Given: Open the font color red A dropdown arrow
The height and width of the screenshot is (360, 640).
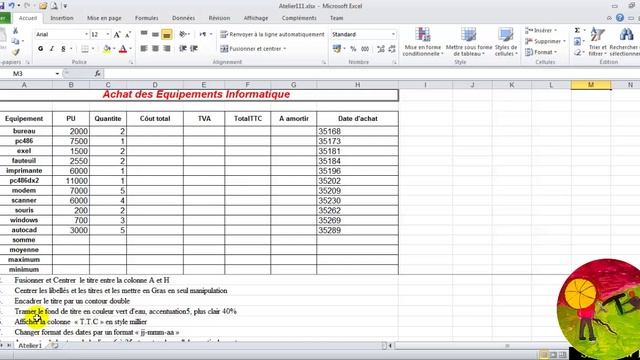Looking at the screenshot, I should click(x=130, y=49).
